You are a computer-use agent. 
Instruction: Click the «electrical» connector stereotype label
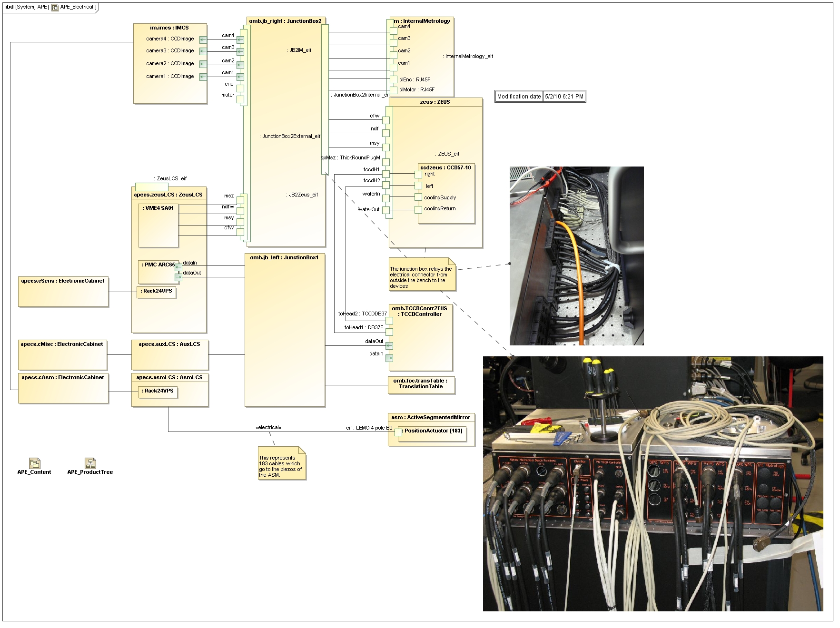point(268,427)
